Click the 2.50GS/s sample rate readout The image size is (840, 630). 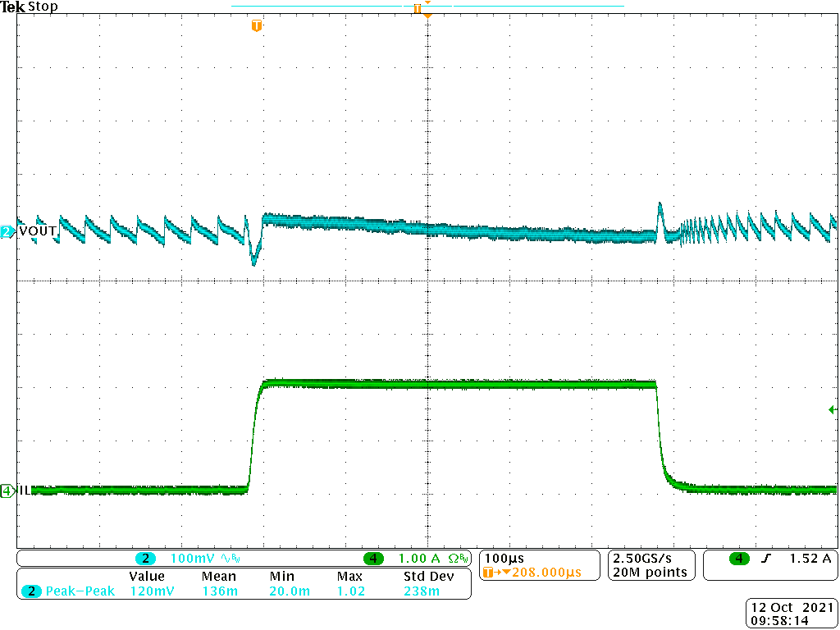[x=649, y=558]
